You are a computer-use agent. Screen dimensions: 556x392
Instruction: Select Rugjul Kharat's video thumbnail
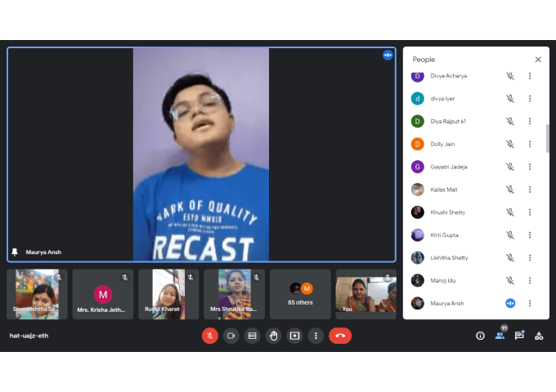[168, 294]
